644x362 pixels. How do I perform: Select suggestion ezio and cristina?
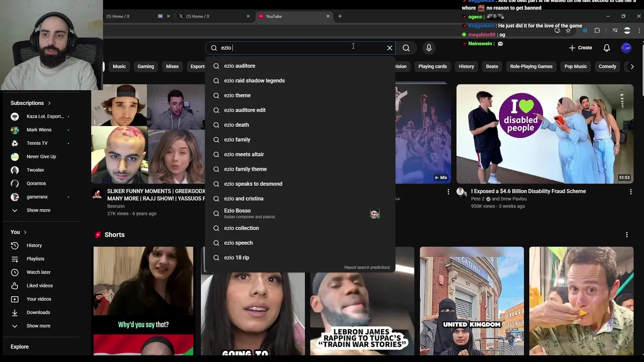(x=300, y=199)
